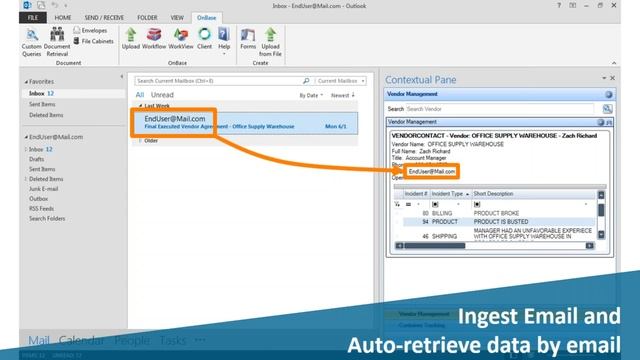The image size is (640, 360).
Task: Switch to the FOLDER tab
Action: tap(147, 18)
